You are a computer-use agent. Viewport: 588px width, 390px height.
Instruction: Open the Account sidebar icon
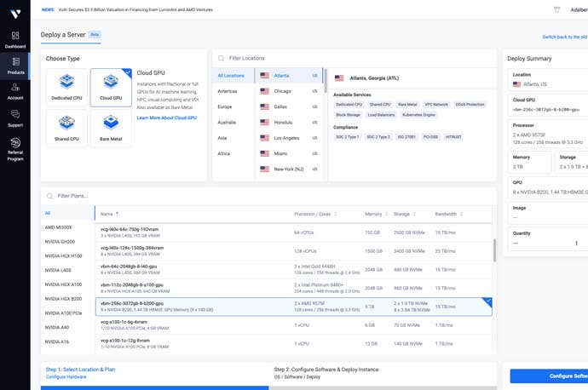point(14,91)
